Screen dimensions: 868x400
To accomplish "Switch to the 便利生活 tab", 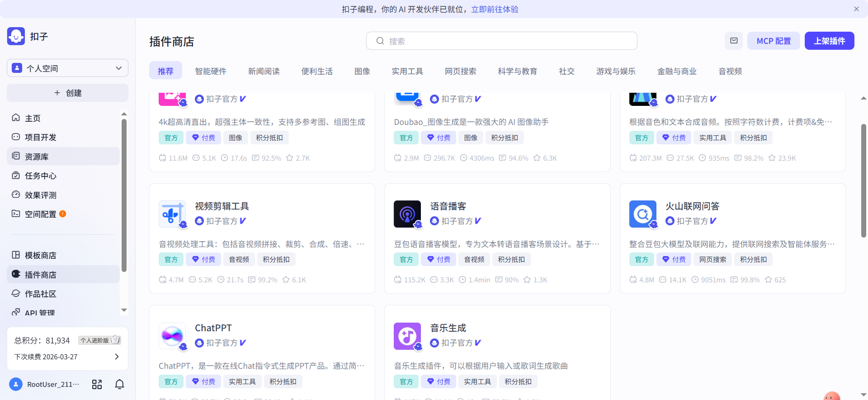I will [x=317, y=71].
